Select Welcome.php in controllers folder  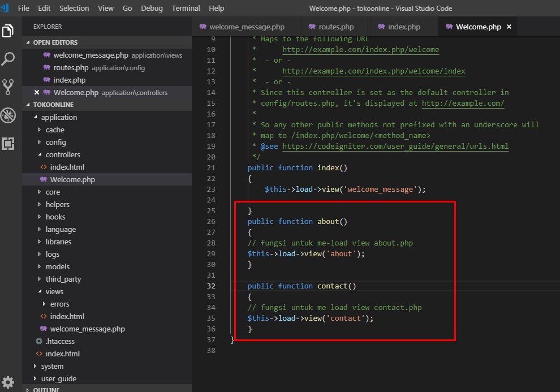coord(107,179)
